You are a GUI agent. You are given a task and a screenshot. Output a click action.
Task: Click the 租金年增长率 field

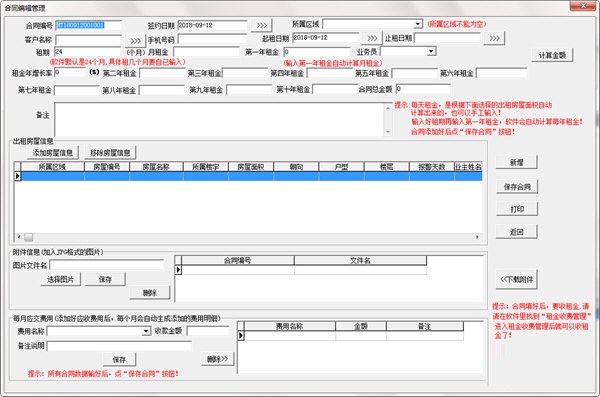[70, 72]
